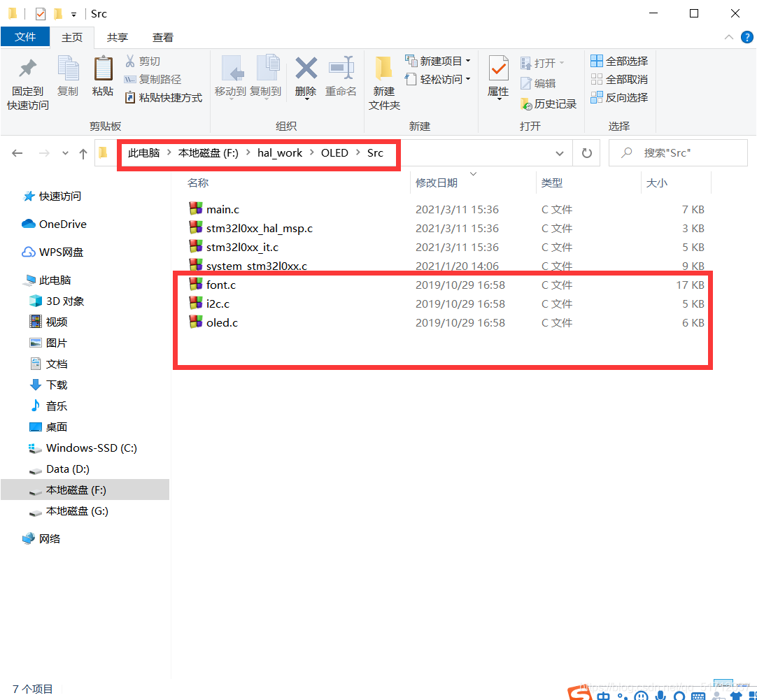Image resolution: width=757 pixels, height=700 pixels.
Task: Switch to the View ribbon tab
Action: (163, 38)
